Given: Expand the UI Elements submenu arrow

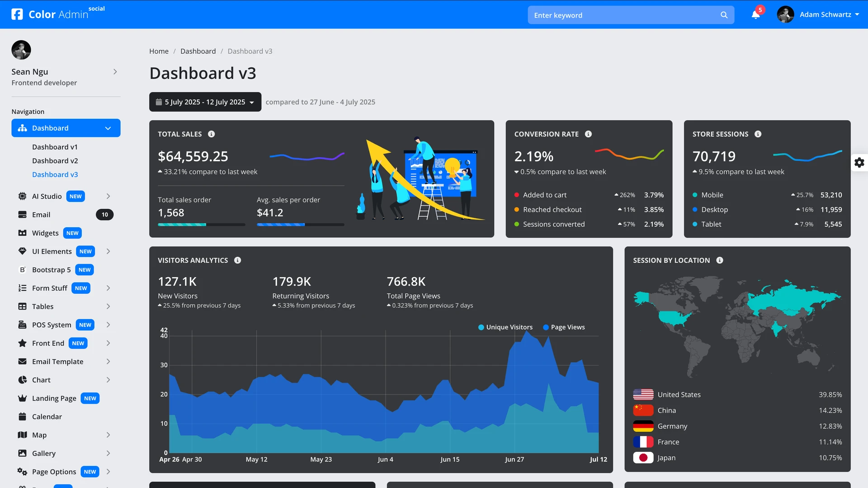Looking at the screenshot, I should [x=108, y=251].
